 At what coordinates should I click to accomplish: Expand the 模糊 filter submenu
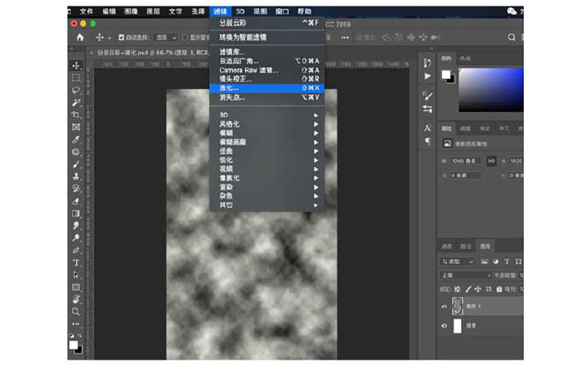226,133
